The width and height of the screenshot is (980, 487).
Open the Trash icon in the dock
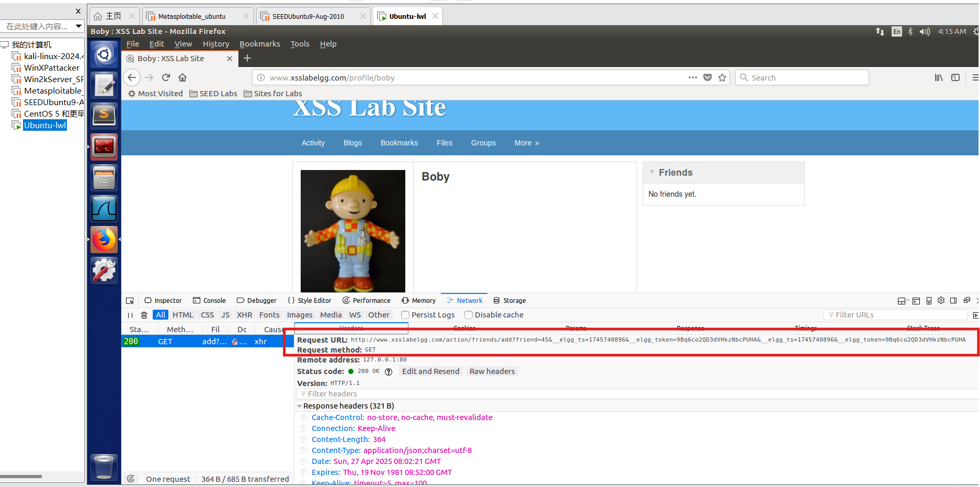pos(104,467)
